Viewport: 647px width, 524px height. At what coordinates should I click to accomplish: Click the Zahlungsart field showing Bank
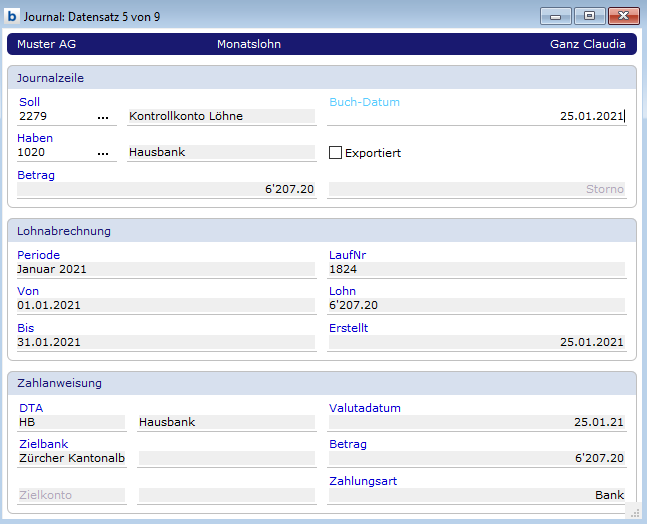pos(476,495)
